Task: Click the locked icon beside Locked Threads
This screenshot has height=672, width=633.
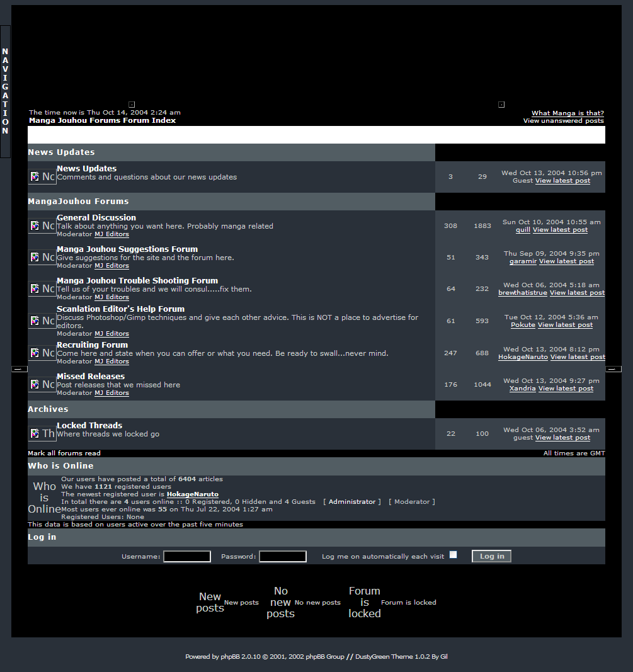Action: pos(42,434)
